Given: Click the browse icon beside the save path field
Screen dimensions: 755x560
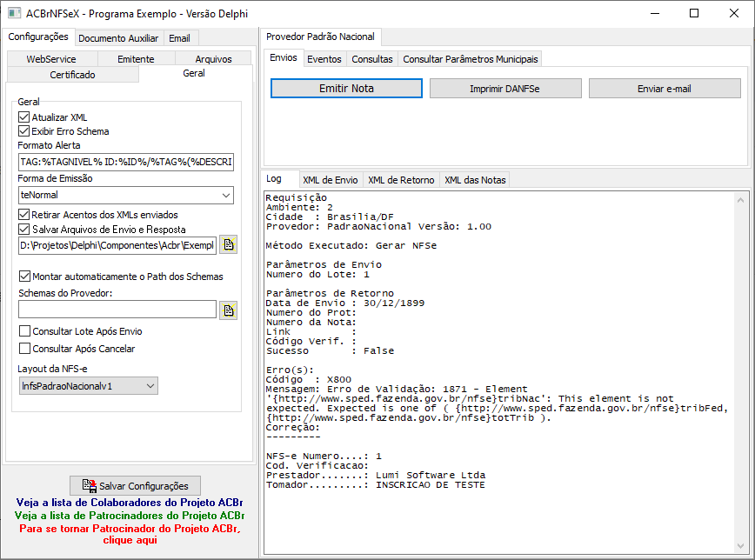Looking at the screenshot, I should click(228, 244).
